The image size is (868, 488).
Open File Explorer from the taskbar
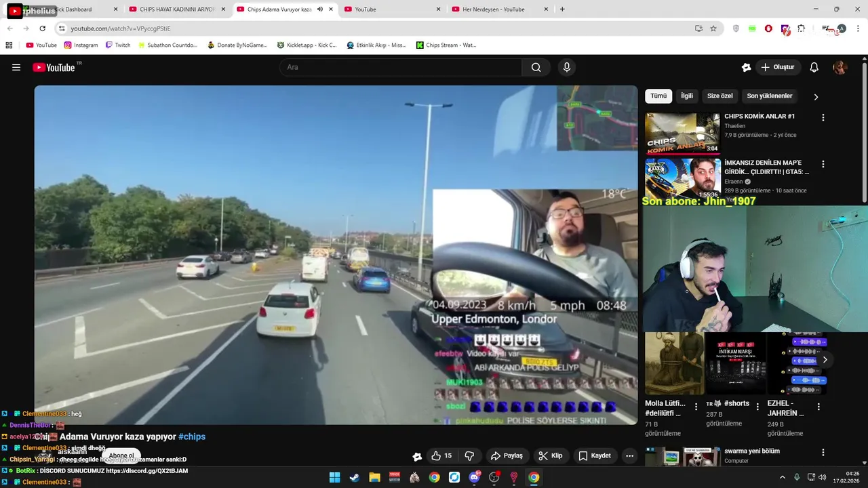(x=374, y=477)
